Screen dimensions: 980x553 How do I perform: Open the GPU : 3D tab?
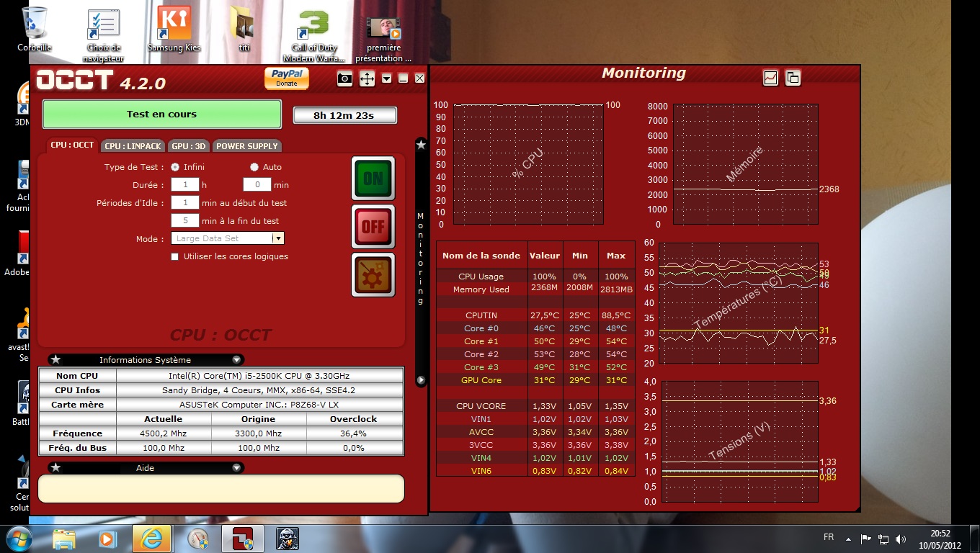pos(188,146)
